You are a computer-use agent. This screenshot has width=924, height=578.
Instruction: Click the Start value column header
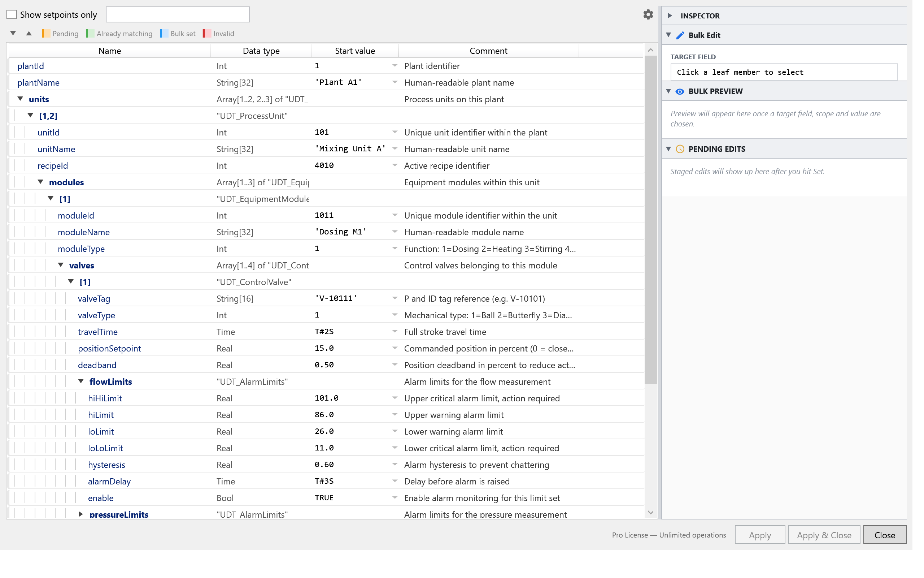[355, 51]
